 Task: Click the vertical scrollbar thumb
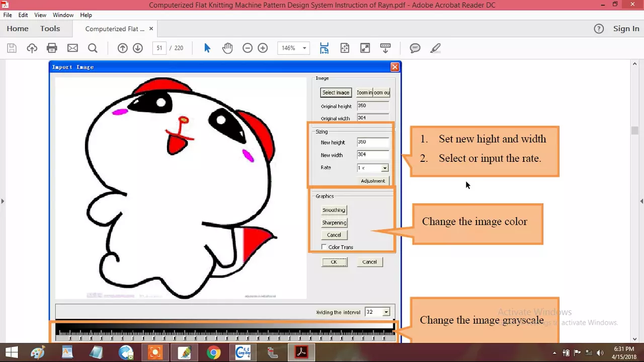coord(635,131)
